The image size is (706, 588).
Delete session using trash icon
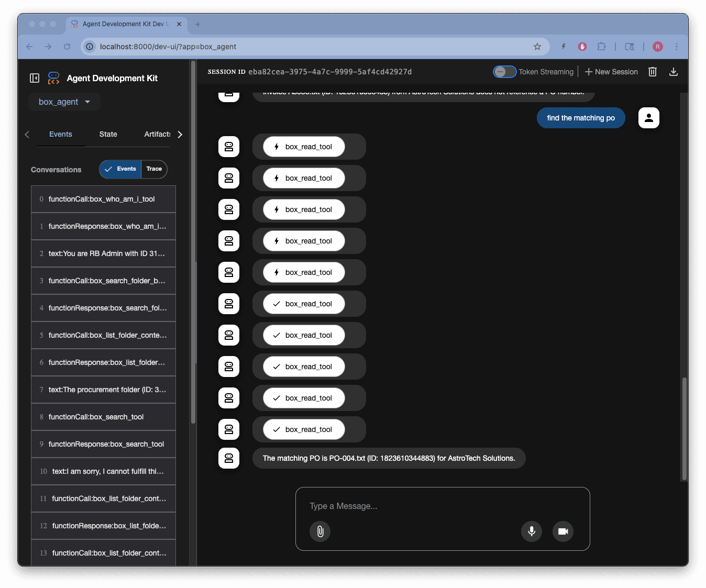point(652,72)
